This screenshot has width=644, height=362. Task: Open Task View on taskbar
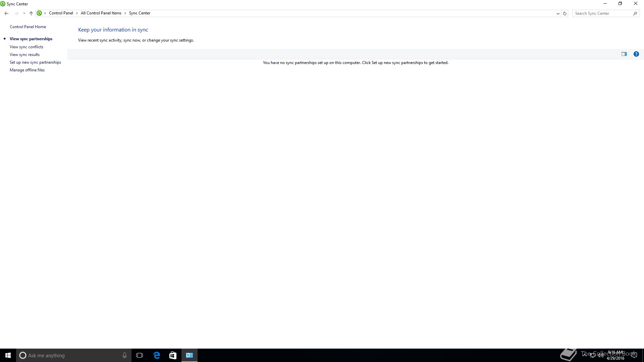tap(140, 355)
